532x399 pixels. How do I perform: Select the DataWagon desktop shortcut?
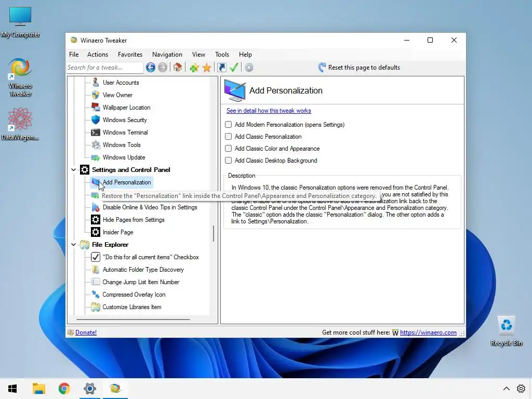[20, 124]
